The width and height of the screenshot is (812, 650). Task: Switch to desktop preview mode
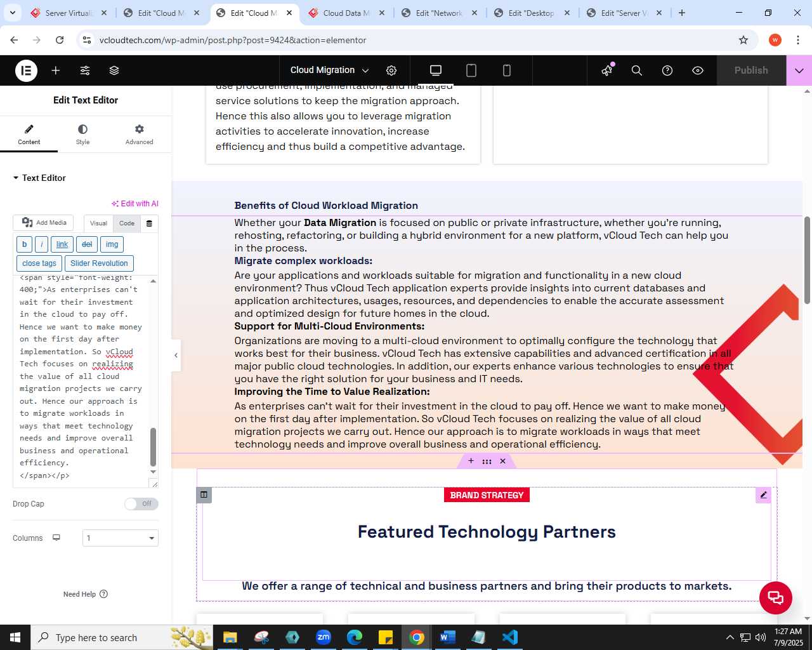pos(436,70)
